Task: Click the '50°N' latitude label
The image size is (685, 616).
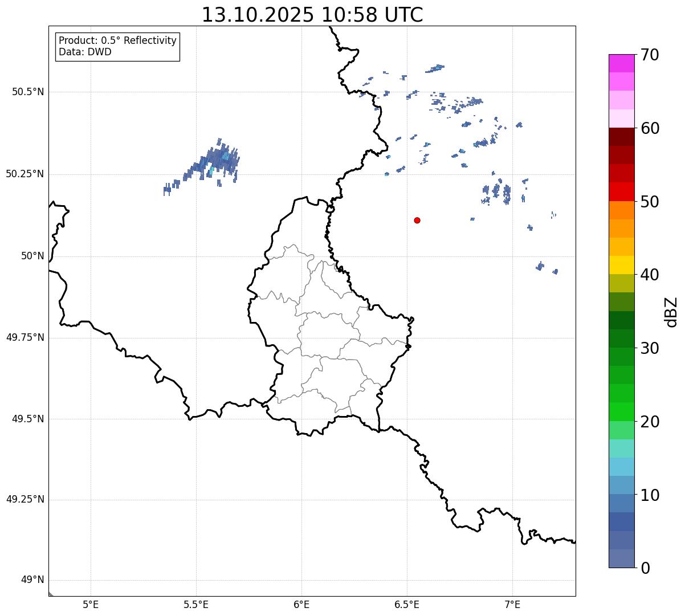Action: tap(32, 256)
